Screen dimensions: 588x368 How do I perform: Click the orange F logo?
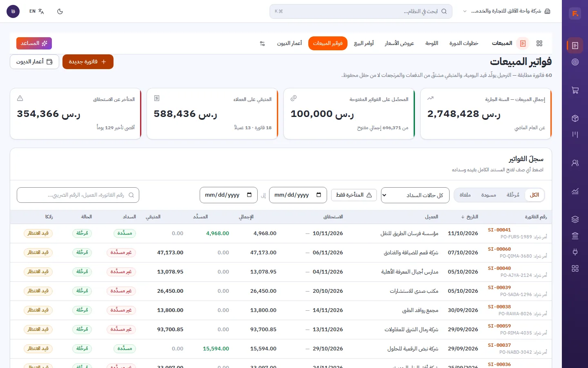575,13
